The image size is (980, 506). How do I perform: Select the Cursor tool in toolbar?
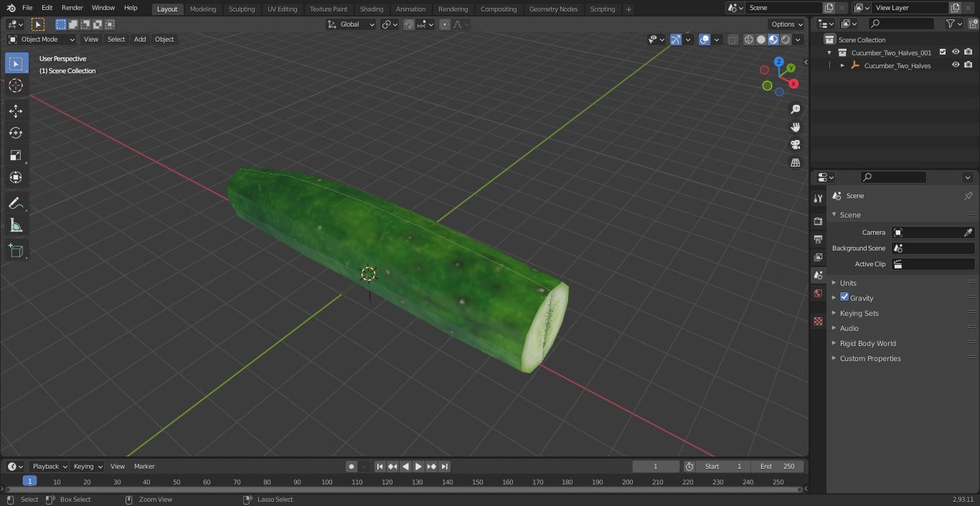pyautogui.click(x=16, y=85)
